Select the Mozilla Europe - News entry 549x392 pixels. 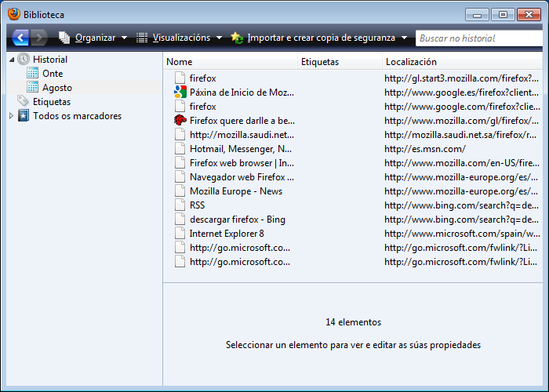click(236, 191)
